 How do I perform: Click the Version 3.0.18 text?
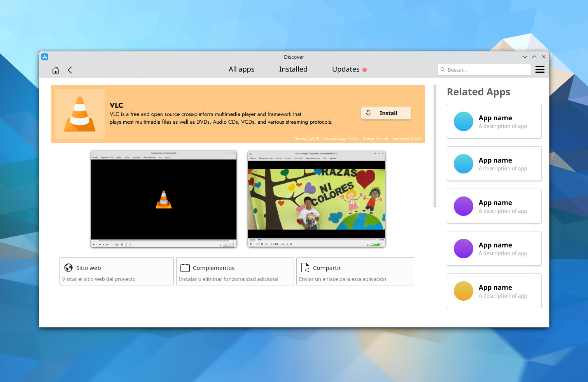pyautogui.click(x=307, y=138)
